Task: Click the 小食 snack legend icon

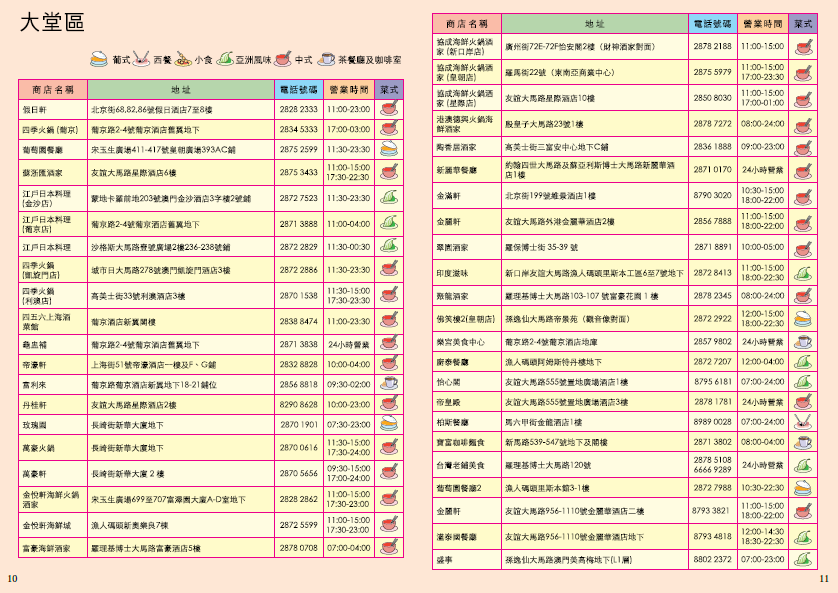Action: pyautogui.click(x=183, y=59)
